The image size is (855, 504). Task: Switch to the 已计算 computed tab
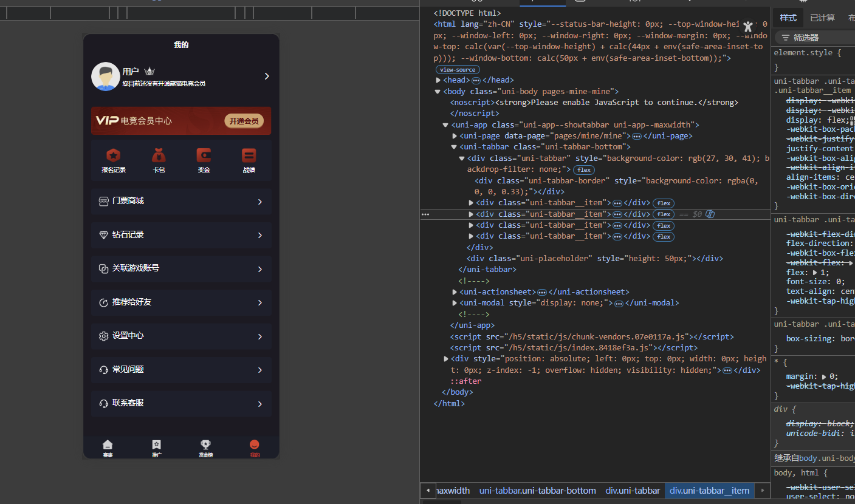pyautogui.click(x=822, y=18)
